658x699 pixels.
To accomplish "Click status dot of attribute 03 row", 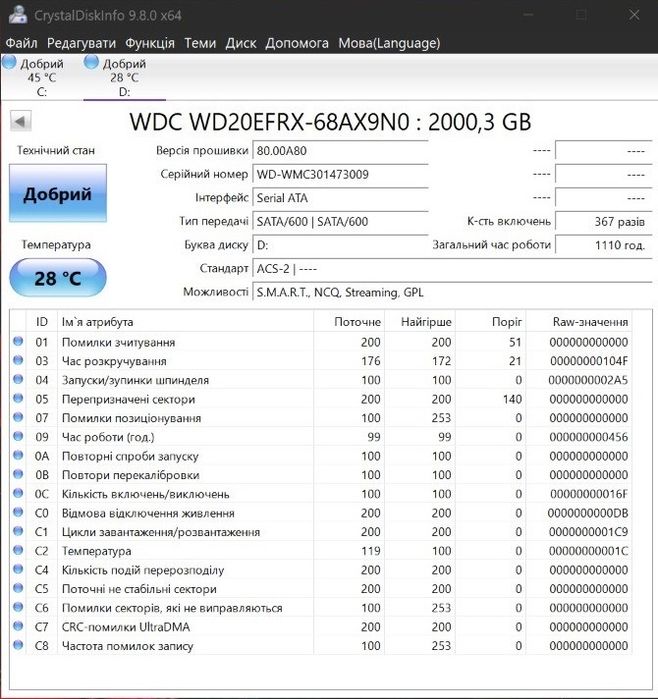I will [x=18, y=360].
